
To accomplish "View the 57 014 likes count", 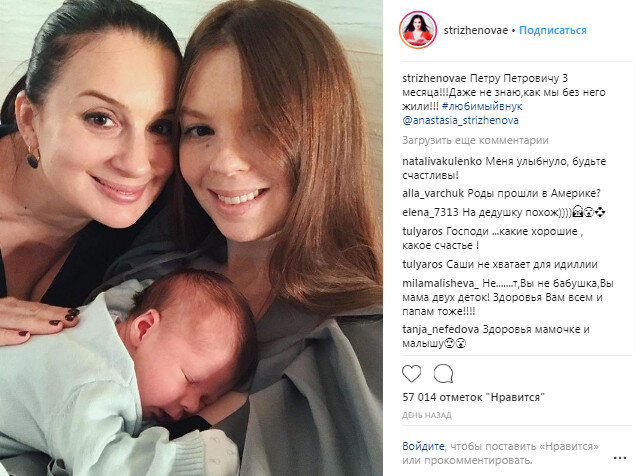I will click(x=473, y=397).
